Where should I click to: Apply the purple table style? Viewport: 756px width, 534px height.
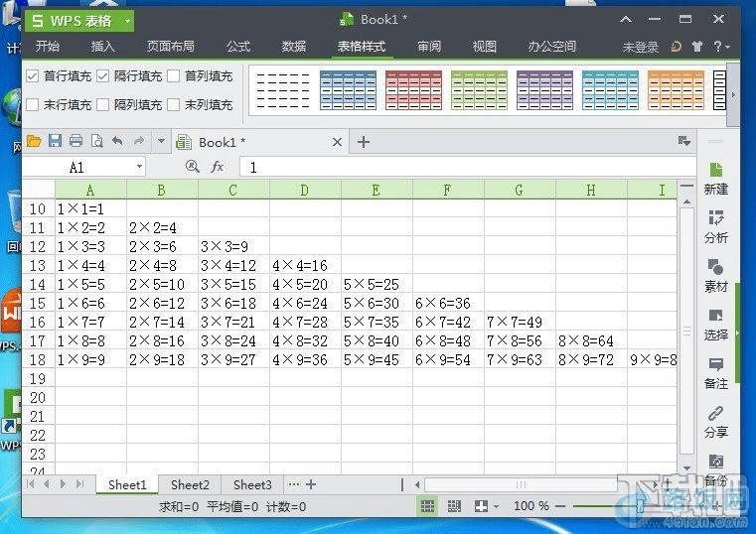(544, 90)
